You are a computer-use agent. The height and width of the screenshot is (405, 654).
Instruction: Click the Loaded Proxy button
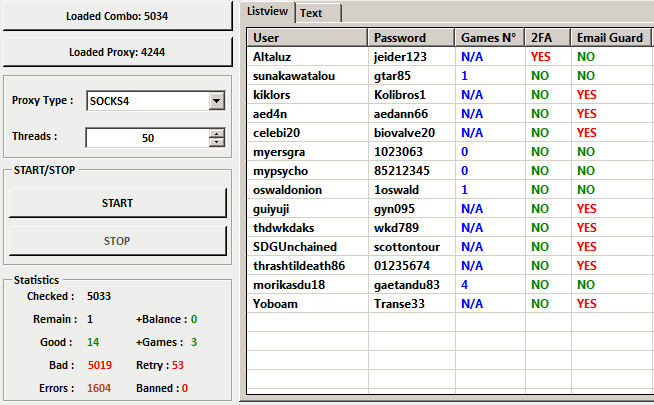tap(119, 52)
